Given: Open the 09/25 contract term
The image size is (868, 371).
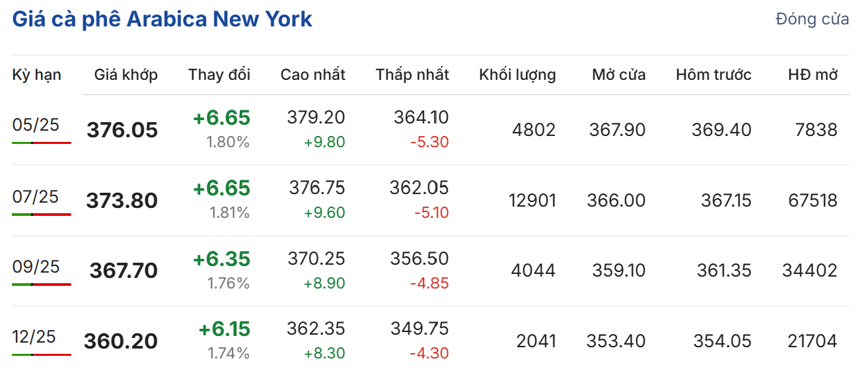Looking at the screenshot, I should click(36, 267).
